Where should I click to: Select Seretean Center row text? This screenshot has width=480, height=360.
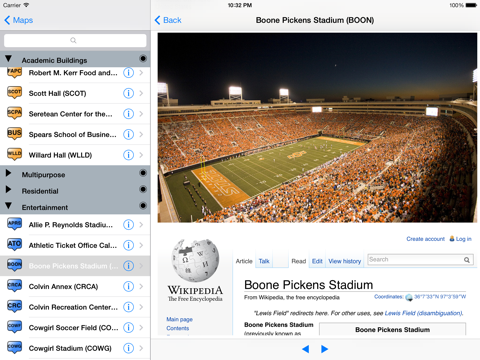tap(71, 114)
